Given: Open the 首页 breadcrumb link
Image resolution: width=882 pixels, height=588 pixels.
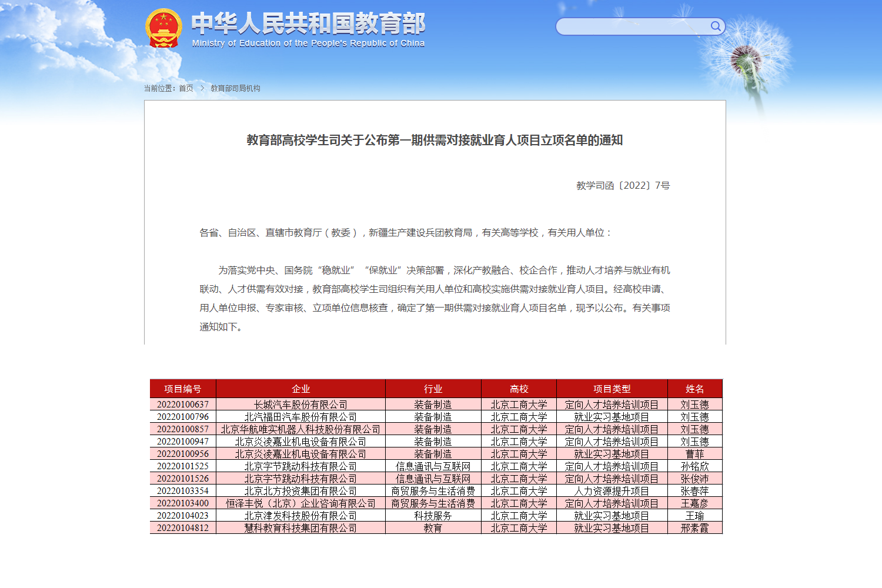Looking at the screenshot, I should point(186,88).
